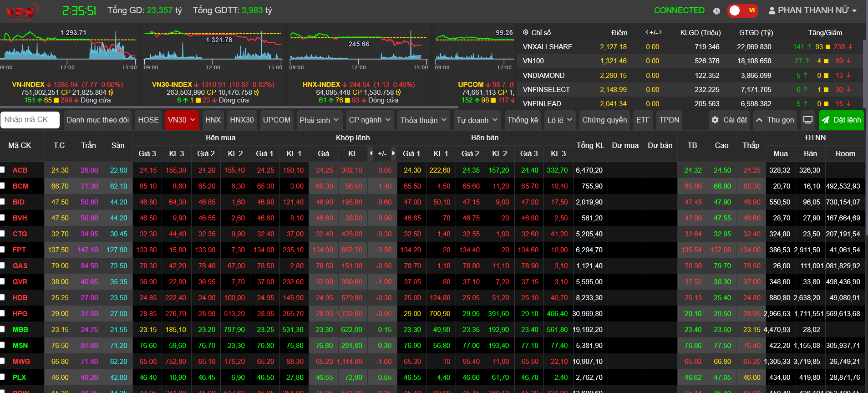Open stock symbol GAS
The width and height of the screenshot is (868, 393).
(20, 265)
